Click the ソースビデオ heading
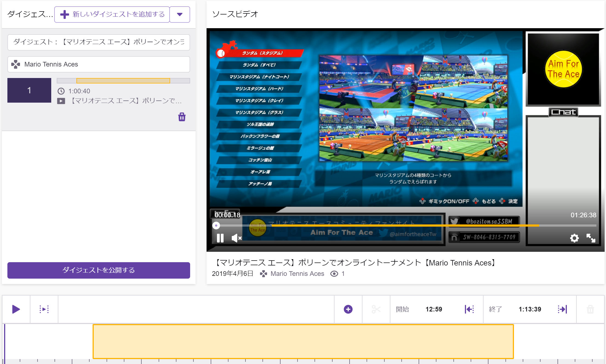Viewport: 606px width, 364px height. coord(235,14)
